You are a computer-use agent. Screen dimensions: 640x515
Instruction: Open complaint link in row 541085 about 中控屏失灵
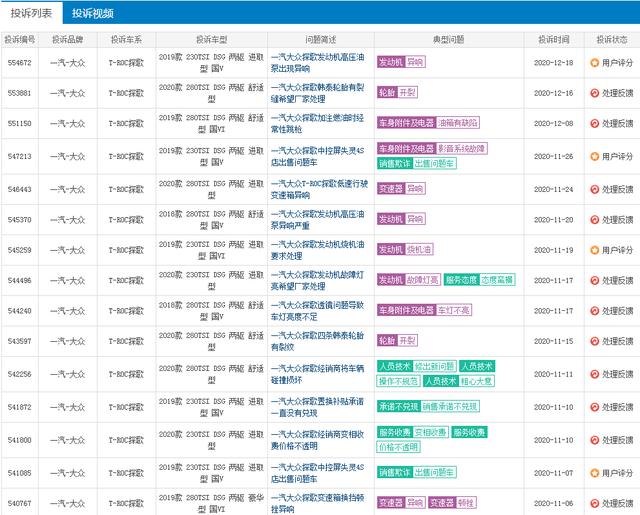click(318, 473)
